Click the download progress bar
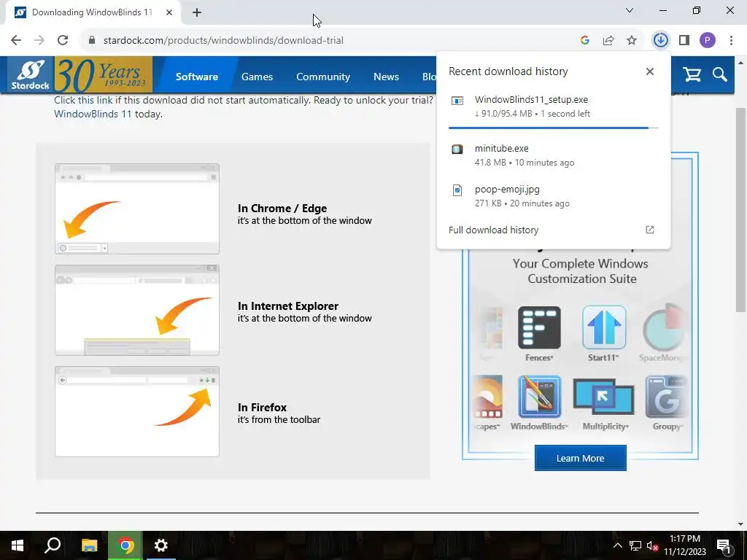The width and height of the screenshot is (747, 560). [553, 128]
